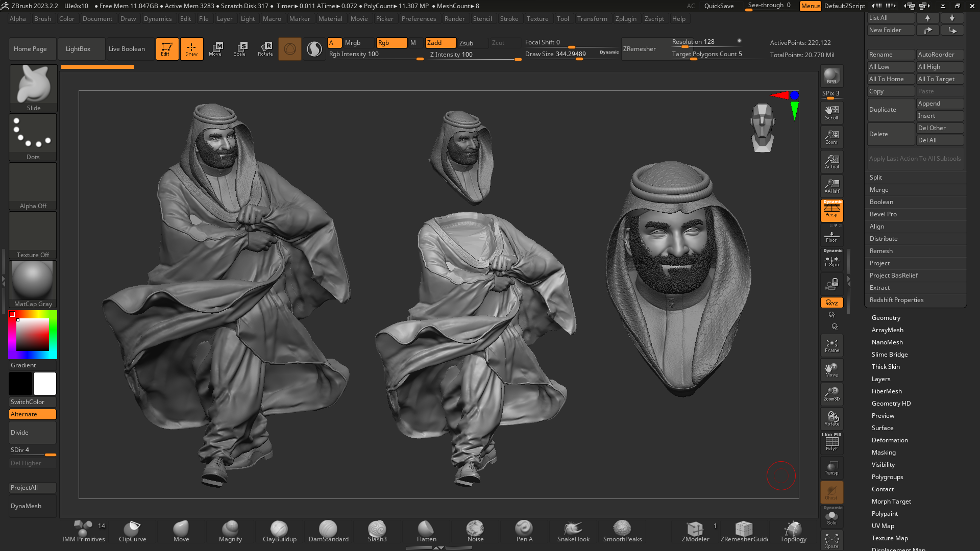Turn on Transp transparency mode
The image size is (980, 551).
[x=831, y=468]
